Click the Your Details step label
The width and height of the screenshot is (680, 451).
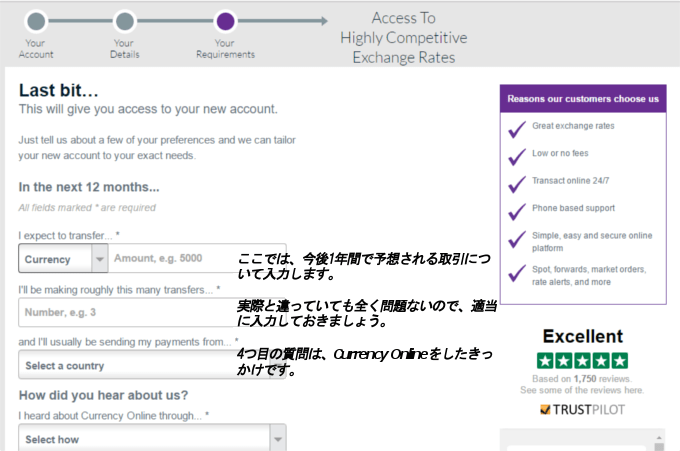pos(123,49)
